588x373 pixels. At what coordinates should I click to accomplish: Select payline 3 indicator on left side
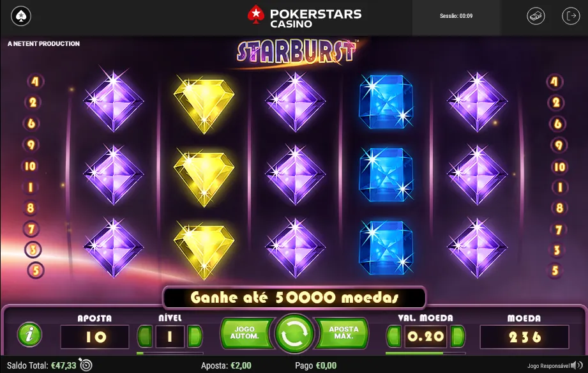(33, 250)
